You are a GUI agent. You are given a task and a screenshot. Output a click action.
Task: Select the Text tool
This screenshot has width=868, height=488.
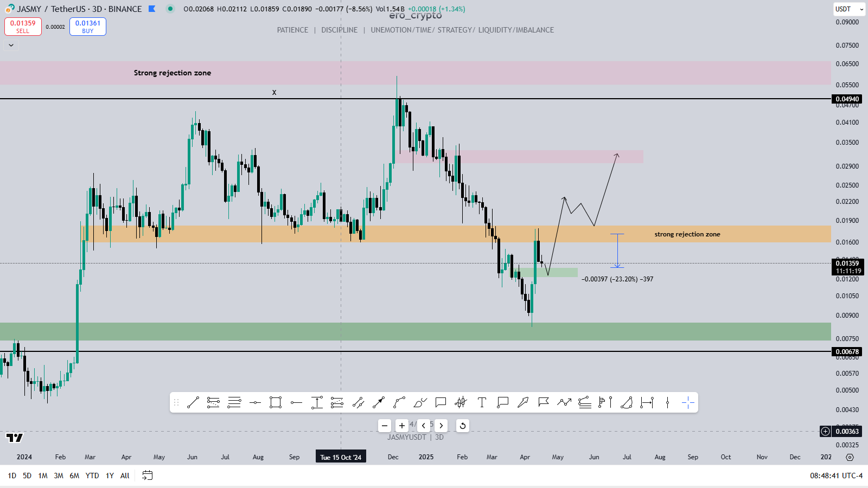pos(482,402)
